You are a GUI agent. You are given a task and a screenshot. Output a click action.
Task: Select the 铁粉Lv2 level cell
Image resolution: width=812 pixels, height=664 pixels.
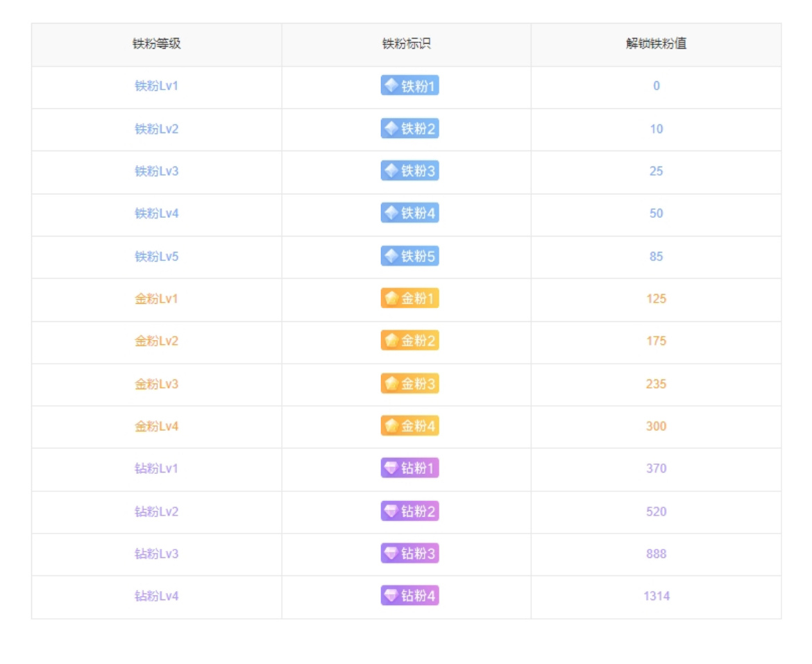(x=156, y=129)
